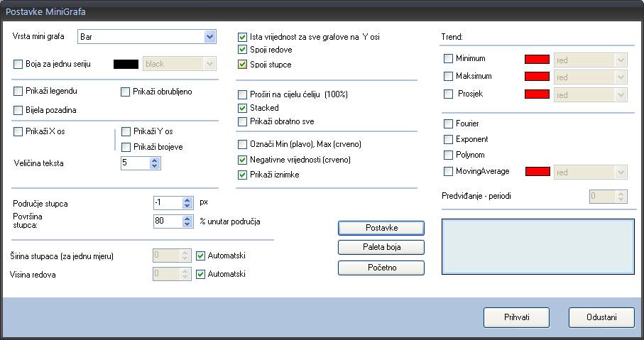Click the Postavke button
Screen dimensions: 644x340
click(381, 228)
